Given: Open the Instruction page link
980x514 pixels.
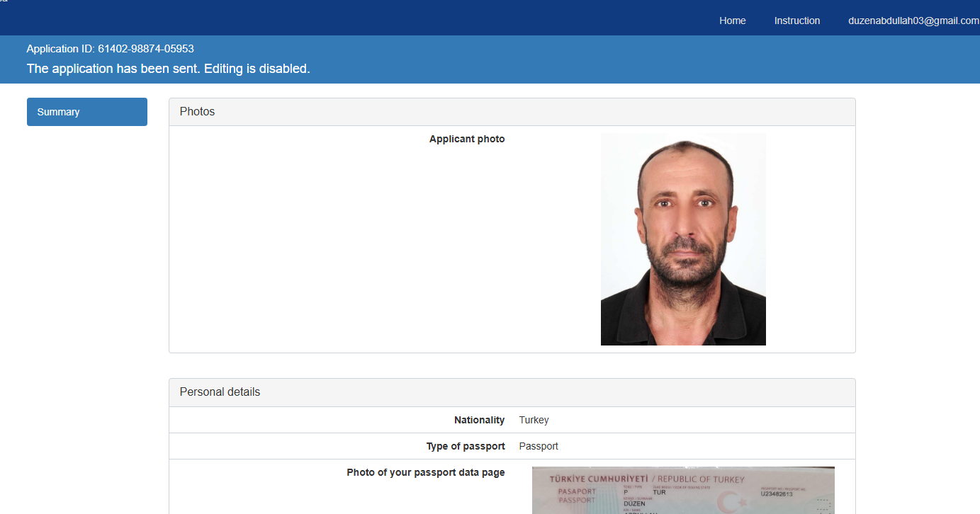Looking at the screenshot, I should pos(796,21).
